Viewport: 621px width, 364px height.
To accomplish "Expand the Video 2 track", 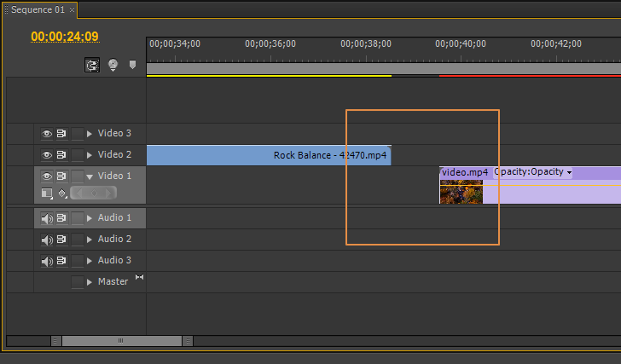I will 90,155.
